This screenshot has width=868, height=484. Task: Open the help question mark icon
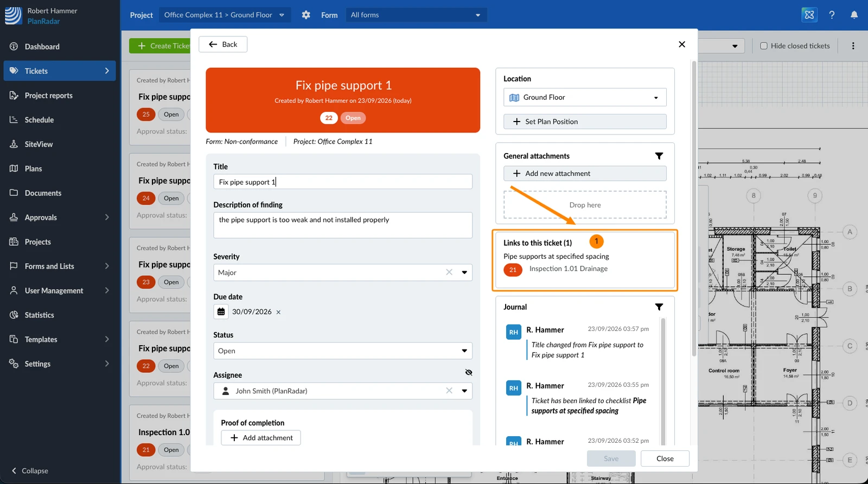point(832,15)
